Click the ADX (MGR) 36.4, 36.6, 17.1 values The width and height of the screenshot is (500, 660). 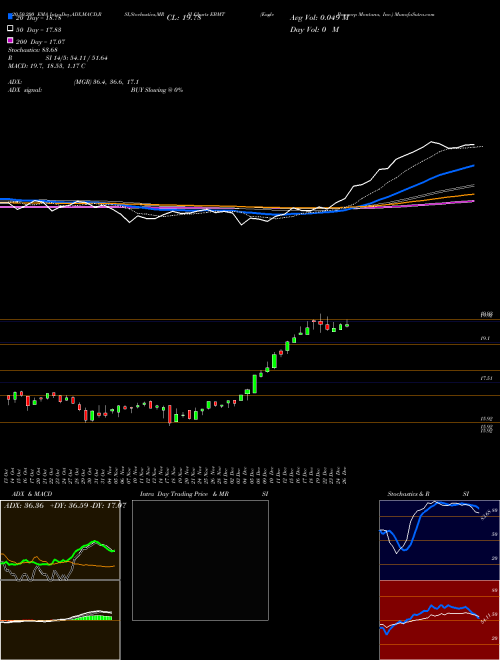pyautogui.click(x=106, y=82)
